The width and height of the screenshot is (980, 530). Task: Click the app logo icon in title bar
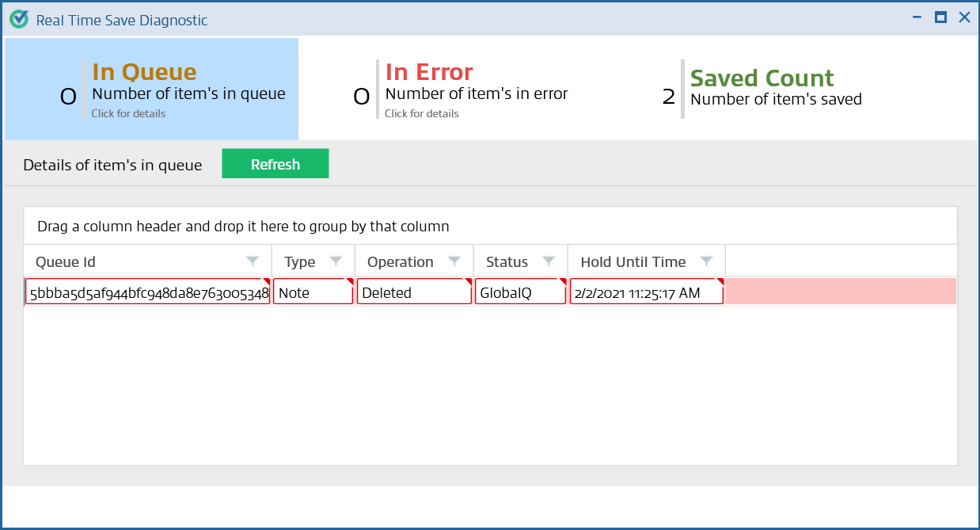click(19, 19)
